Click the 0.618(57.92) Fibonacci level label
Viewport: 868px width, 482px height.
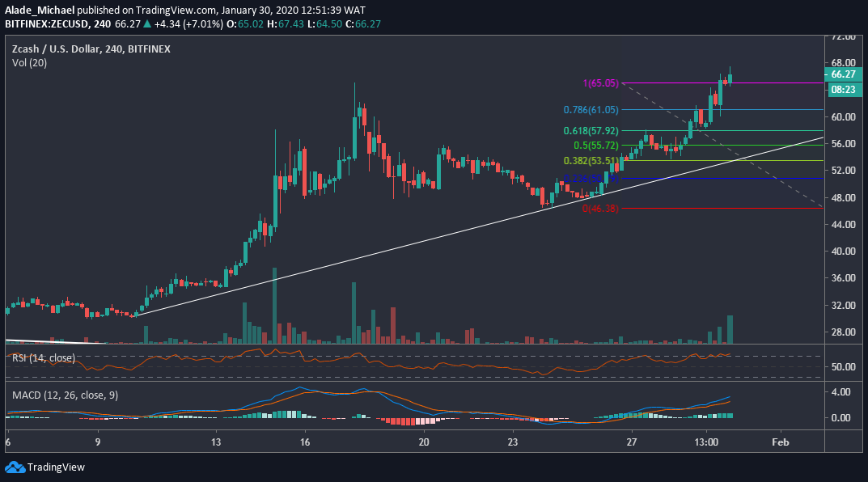click(590, 129)
